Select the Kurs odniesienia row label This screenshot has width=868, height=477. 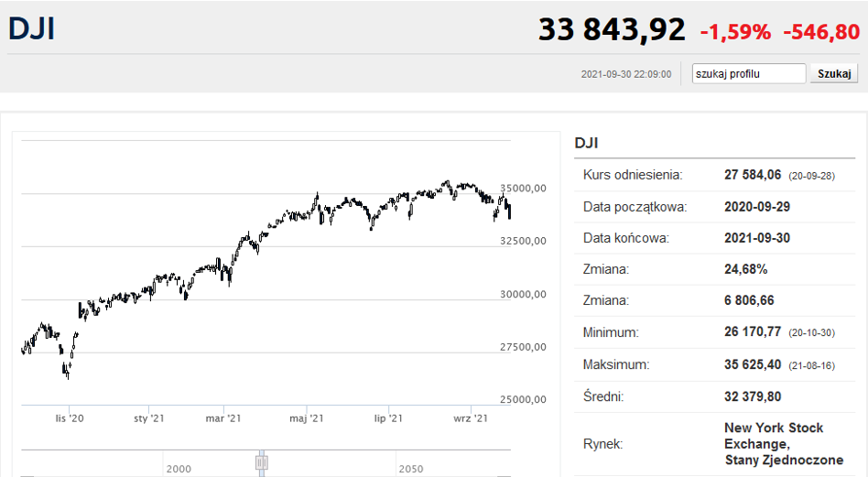click(633, 175)
